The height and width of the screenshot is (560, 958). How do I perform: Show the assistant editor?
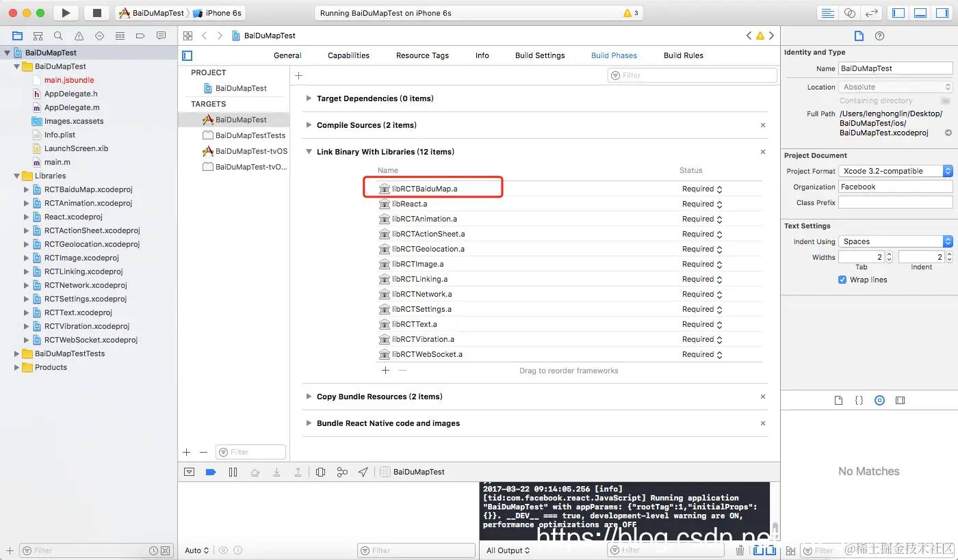click(849, 13)
